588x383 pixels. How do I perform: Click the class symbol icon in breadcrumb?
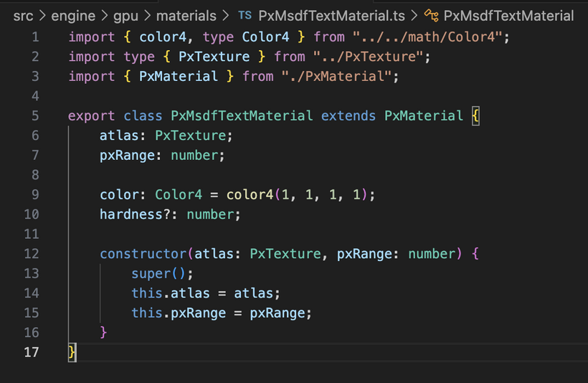(x=431, y=15)
